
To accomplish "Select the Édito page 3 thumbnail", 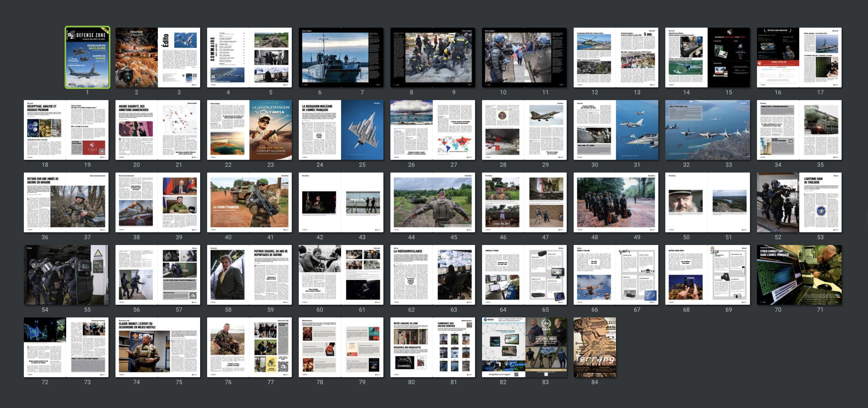I will tap(179, 58).
